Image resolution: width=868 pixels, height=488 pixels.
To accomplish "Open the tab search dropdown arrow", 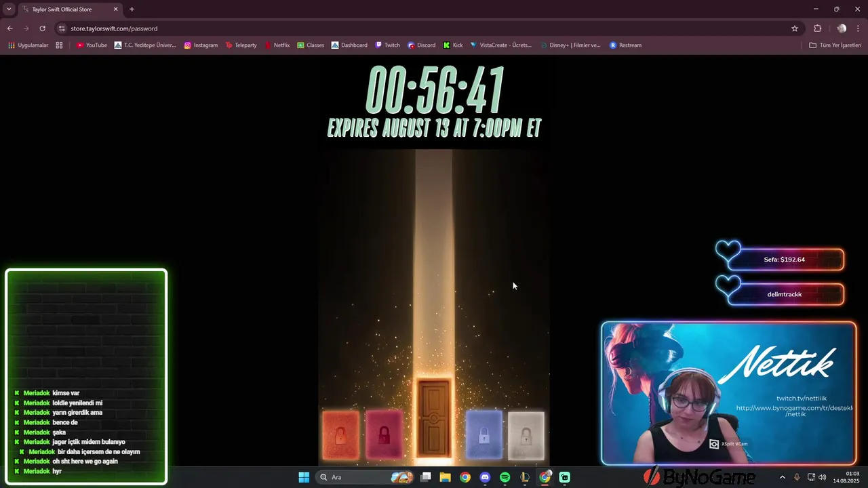I will click(x=9, y=9).
